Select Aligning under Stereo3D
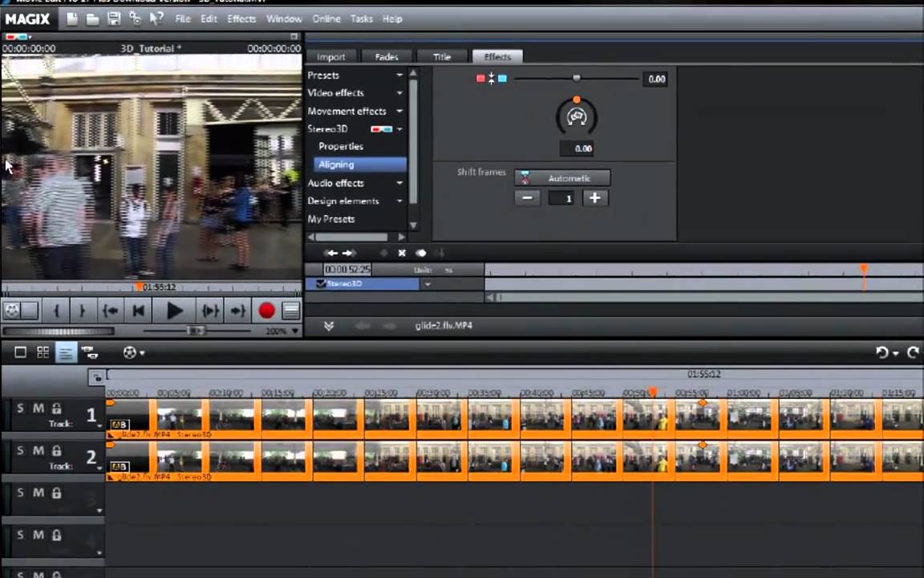 click(361, 164)
